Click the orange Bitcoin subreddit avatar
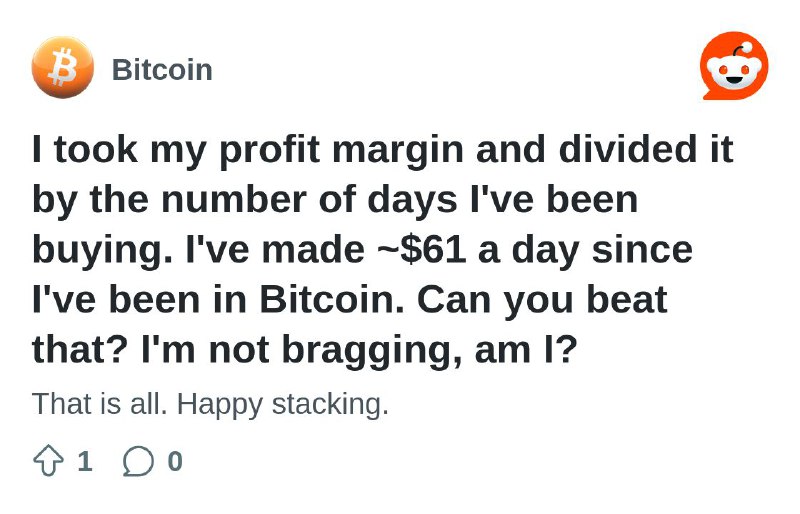Screen dimensions: 800x514 click(63, 67)
